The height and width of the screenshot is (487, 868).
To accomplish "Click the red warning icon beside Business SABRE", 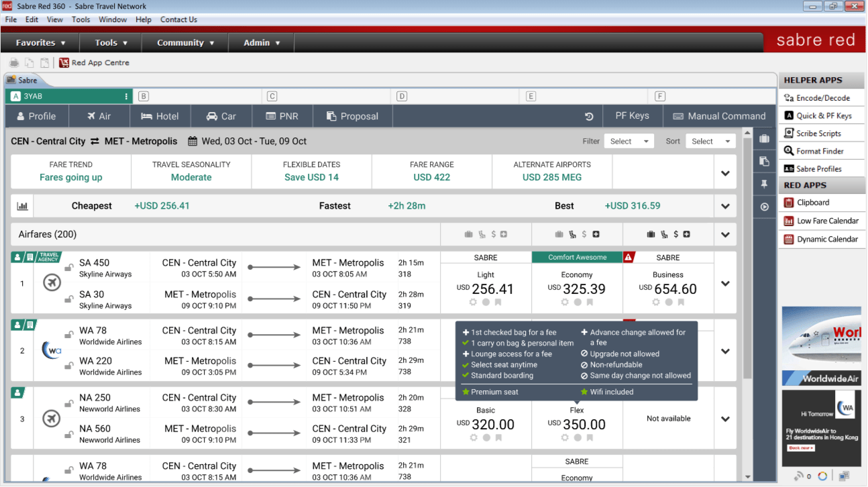I will click(629, 257).
